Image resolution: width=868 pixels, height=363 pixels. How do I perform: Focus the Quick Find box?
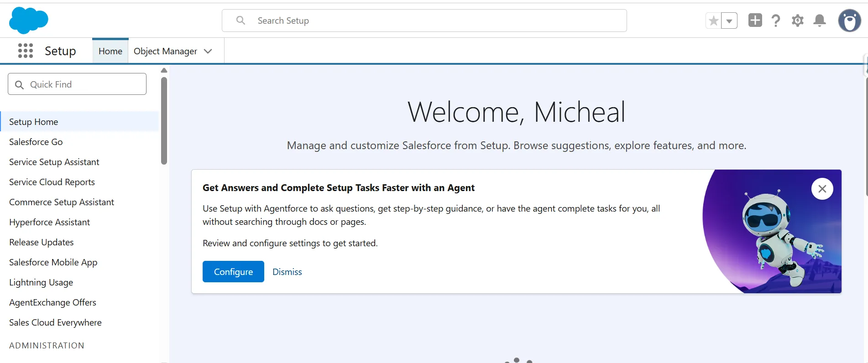[77, 84]
